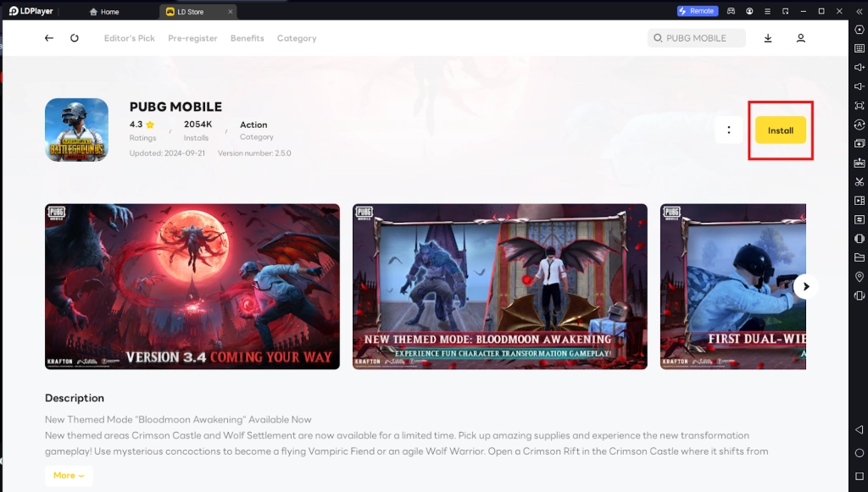This screenshot has height=492, width=868.
Task: Click the 4.3 star rating
Action: pos(142,124)
